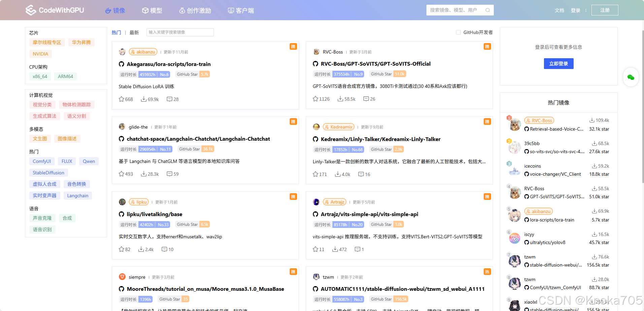Click the 注册 button
The height and width of the screenshot is (311, 644).
click(605, 10)
